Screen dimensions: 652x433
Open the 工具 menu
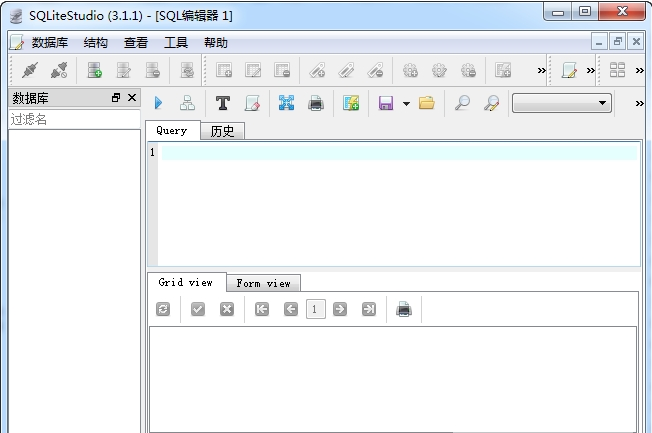coord(176,43)
